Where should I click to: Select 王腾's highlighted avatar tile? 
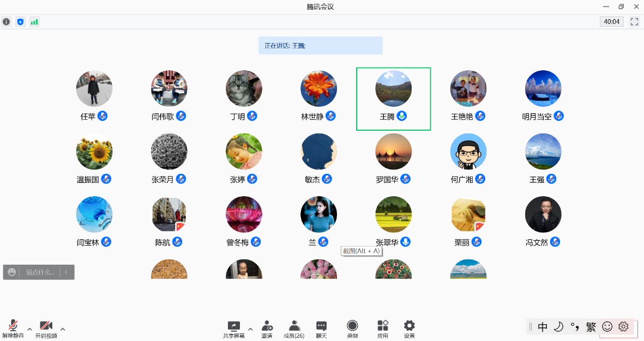pos(393,99)
